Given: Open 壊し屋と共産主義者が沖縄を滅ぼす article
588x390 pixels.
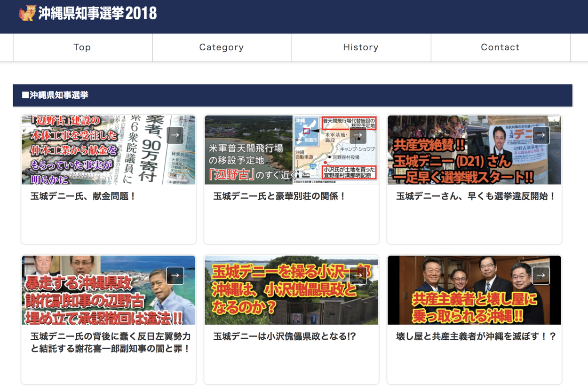Looking at the screenshot, I should pyautogui.click(x=476, y=336).
